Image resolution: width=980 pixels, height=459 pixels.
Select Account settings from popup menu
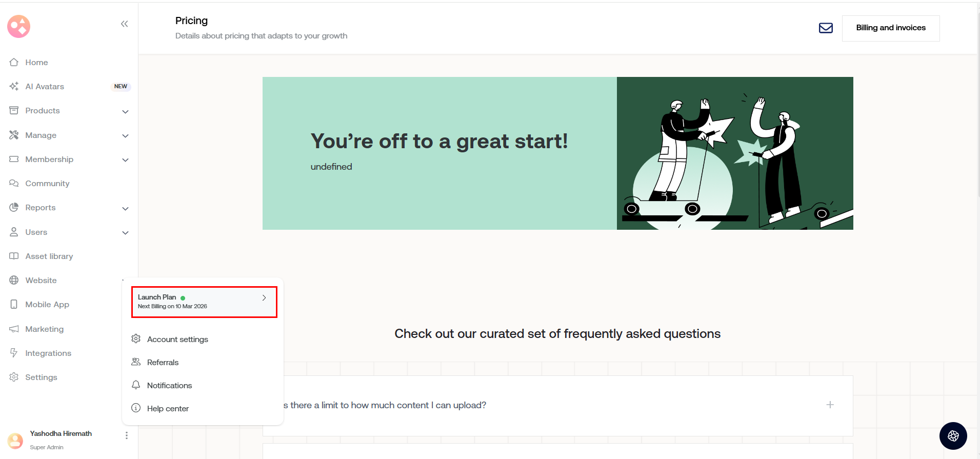coord(177,339)
